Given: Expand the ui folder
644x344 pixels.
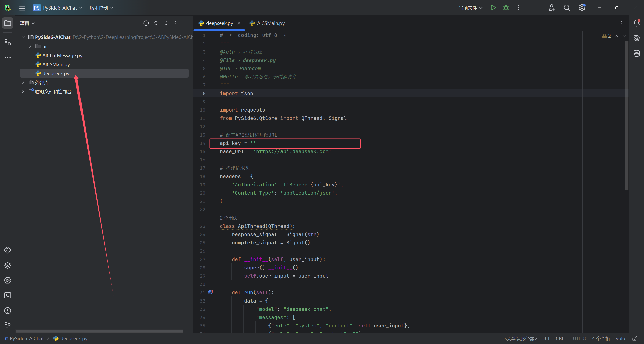Looking at the screenshot, I should tap(30, 46).
